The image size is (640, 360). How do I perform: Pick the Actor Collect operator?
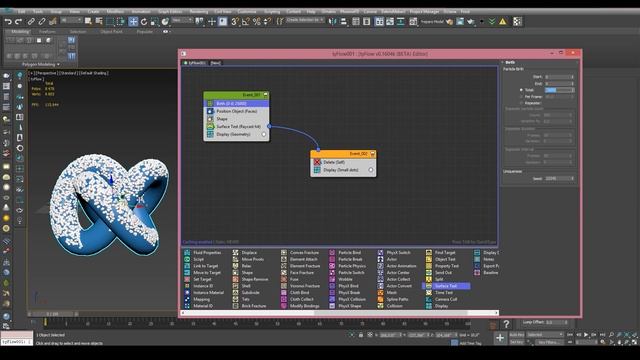pos(398,279)
